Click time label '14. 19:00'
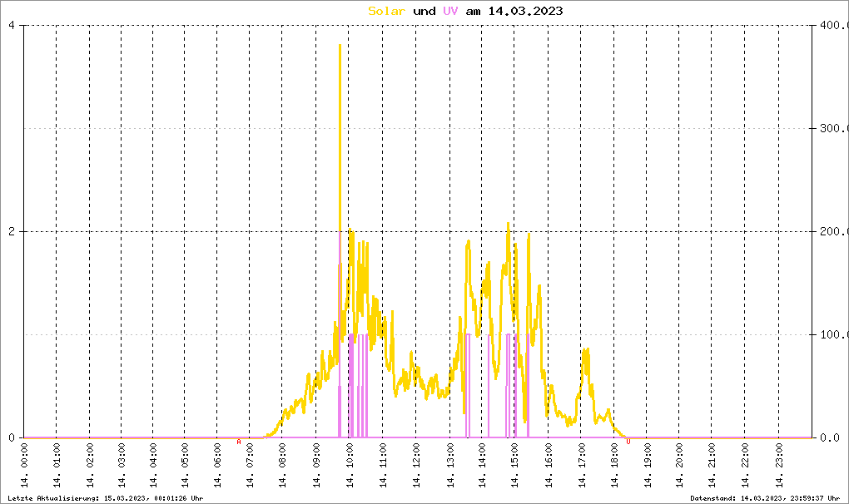849x504 pixels. click(x=648, y=466)
